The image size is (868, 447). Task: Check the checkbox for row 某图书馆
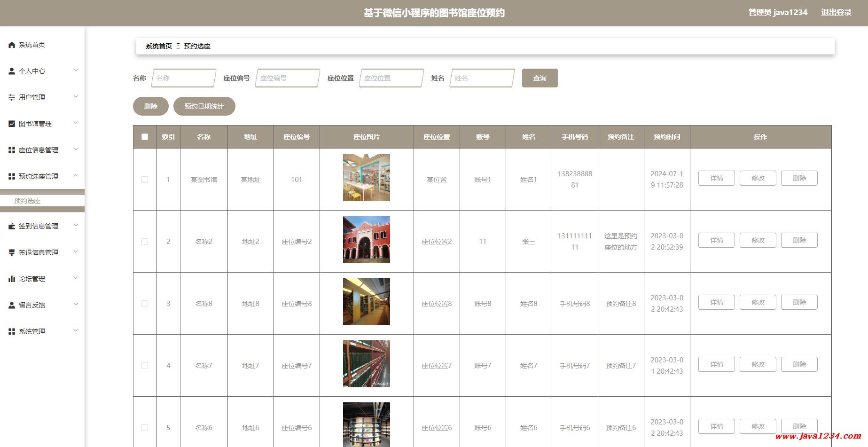click(145, 180)
